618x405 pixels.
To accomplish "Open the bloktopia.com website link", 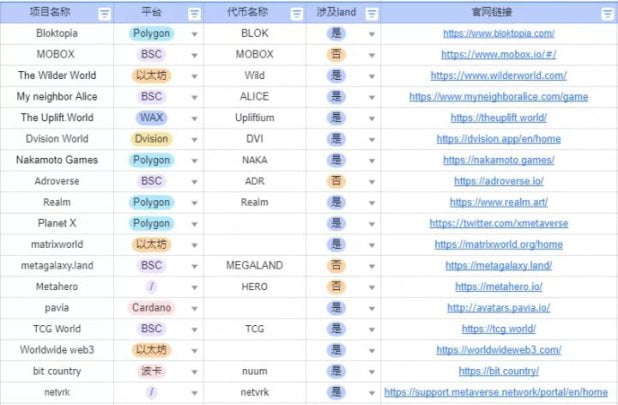I will click(x=498, y=33).
